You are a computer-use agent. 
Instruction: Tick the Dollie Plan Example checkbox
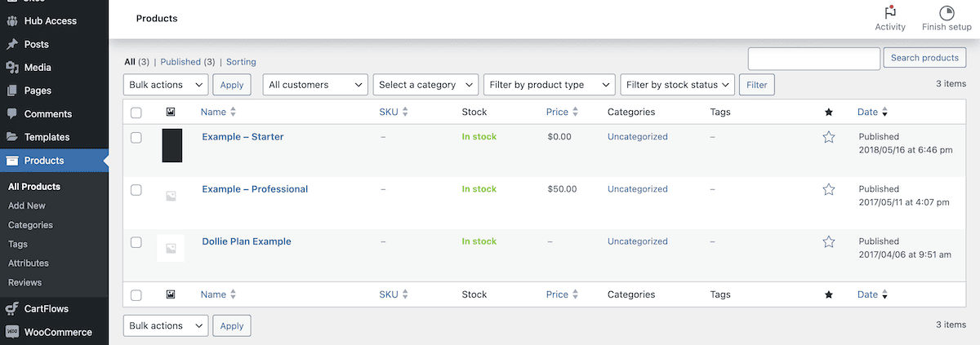click(136, 242)
